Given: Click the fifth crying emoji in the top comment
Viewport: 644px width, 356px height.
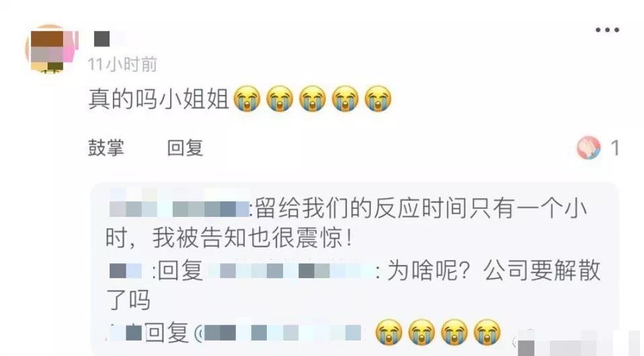Looking at the screenshot, I should tap(378, 99).
